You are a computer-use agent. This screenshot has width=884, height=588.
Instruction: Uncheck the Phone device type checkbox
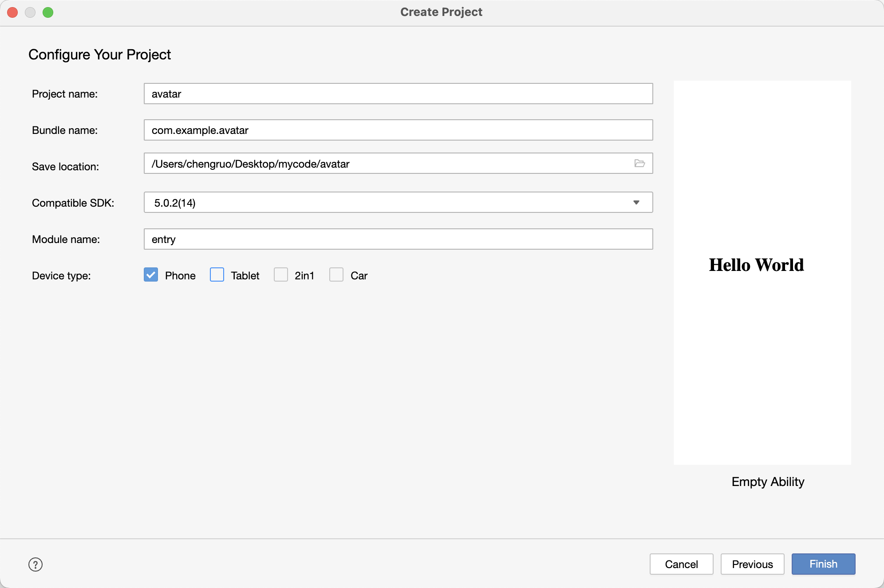click(x=151, y=275)
